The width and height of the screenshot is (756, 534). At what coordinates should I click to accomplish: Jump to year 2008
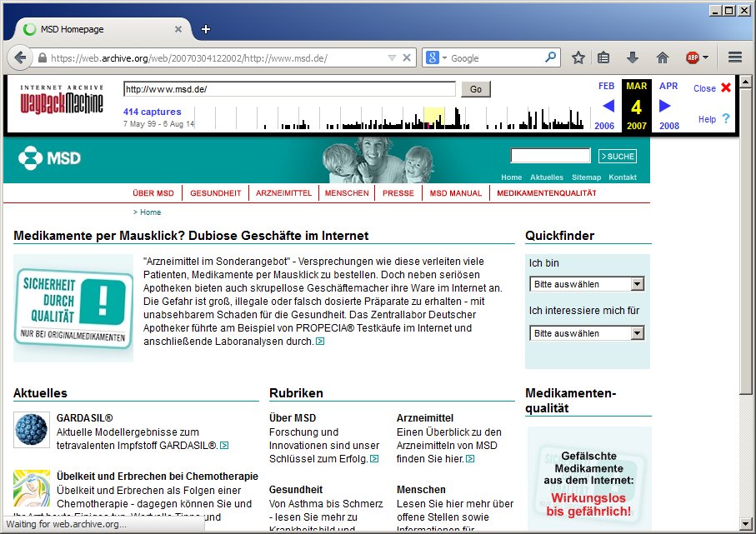669,126
